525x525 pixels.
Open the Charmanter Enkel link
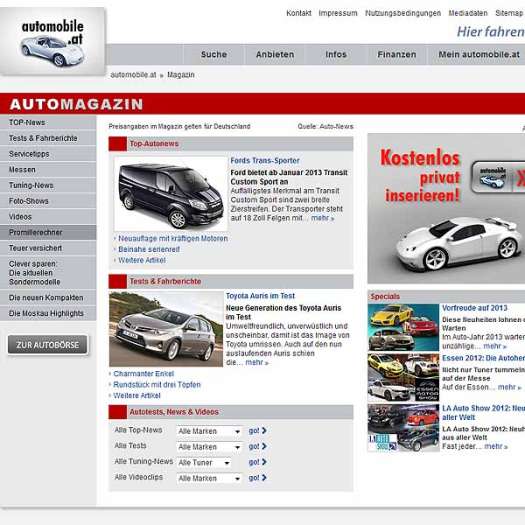(x=144, y=374)
